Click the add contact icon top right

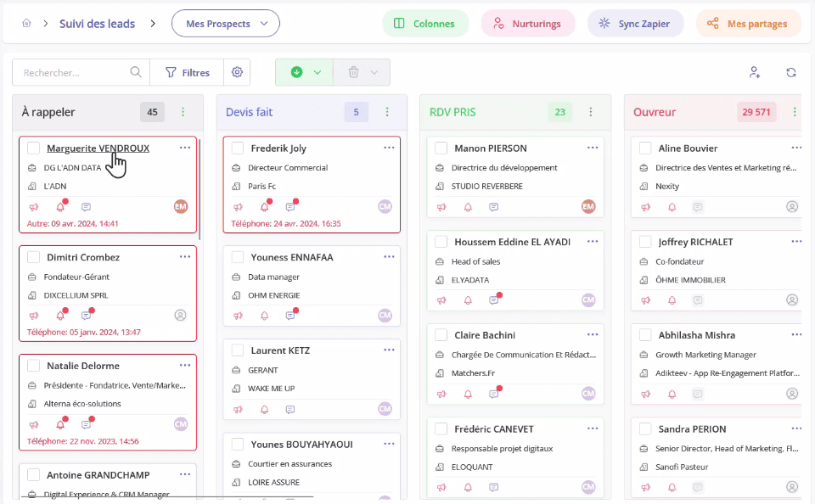click(755, 72)
